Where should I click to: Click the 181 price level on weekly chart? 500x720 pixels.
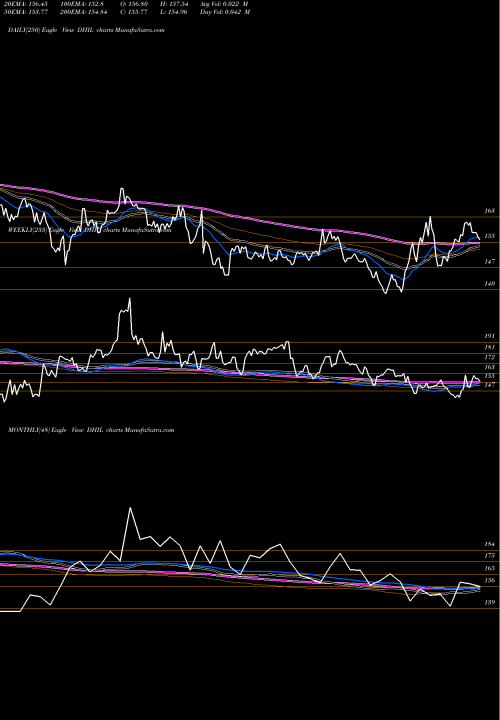tap(489, 347)
